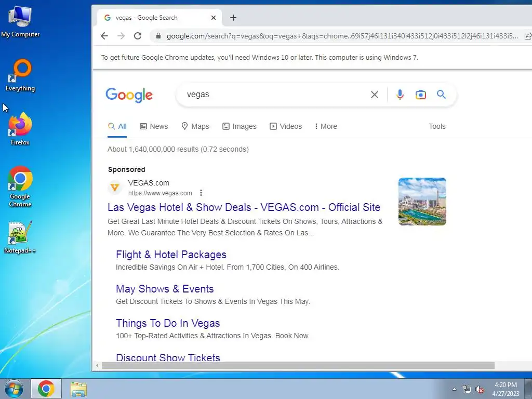Click the VEGAS.com favicon logo

point(115,187)
